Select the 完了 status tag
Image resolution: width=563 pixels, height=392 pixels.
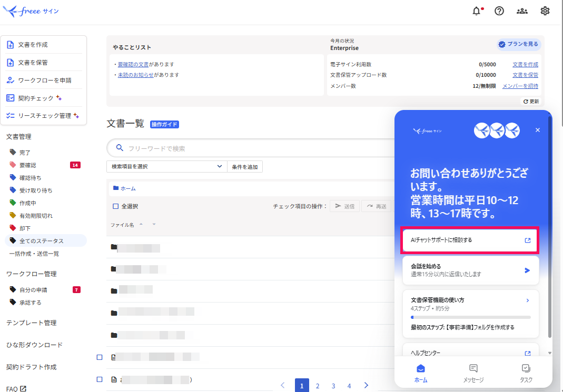(x=13, y=153)
